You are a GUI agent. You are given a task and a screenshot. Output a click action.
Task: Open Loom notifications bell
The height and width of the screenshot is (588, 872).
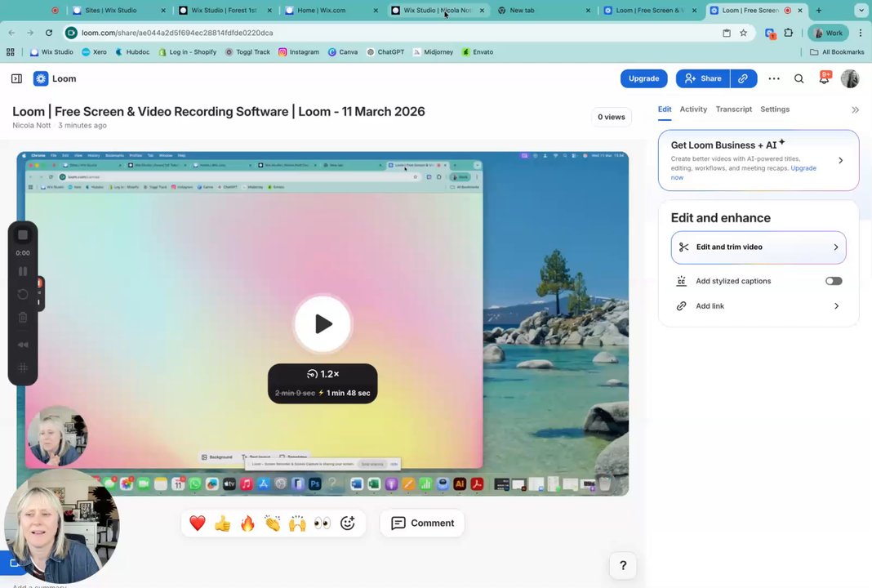click(824, 78)
